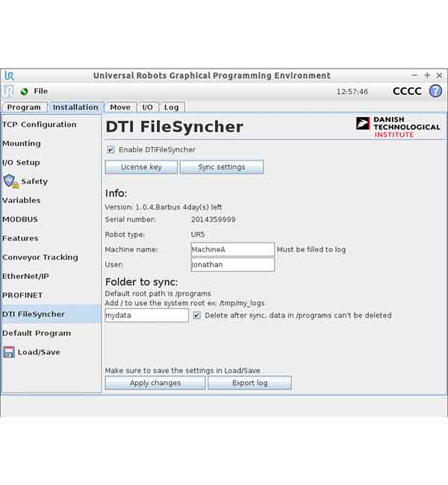Close the Universal Robots window
The height and width of the screenshot is (485, 448).
click(439, 75)
